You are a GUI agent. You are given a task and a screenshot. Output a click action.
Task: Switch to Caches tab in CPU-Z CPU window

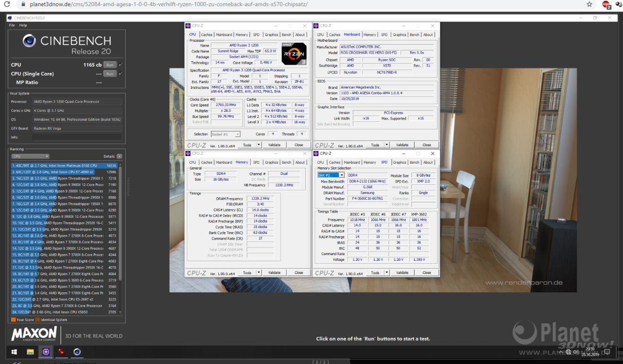[207, 35]
